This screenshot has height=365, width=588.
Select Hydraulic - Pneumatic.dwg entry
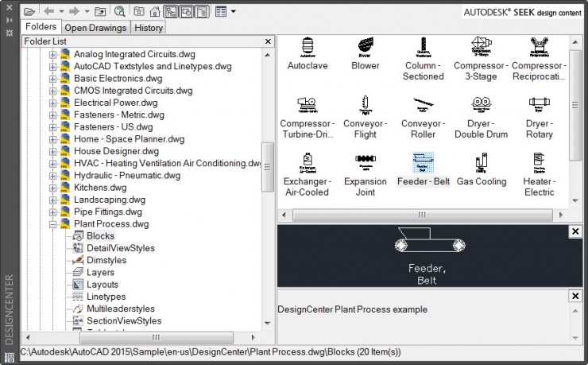tap(127, 176)
